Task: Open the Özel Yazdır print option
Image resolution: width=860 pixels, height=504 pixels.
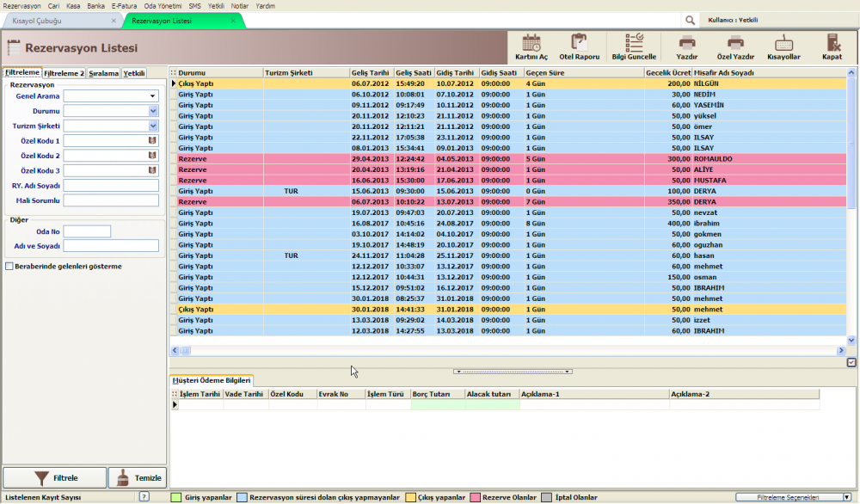Action: 735,47
